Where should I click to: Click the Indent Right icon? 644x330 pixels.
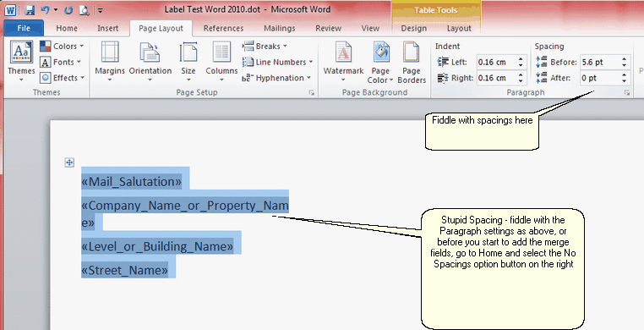pyautogui.click(x=443, y=78)
